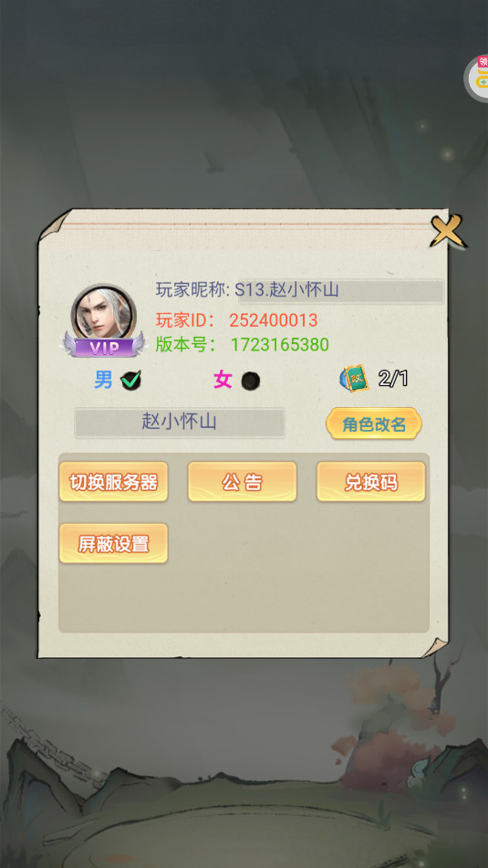The height and width of the screenshot is (868, 488).
Task: Tap the pink 女 gender label
Action: coord(223,381)
